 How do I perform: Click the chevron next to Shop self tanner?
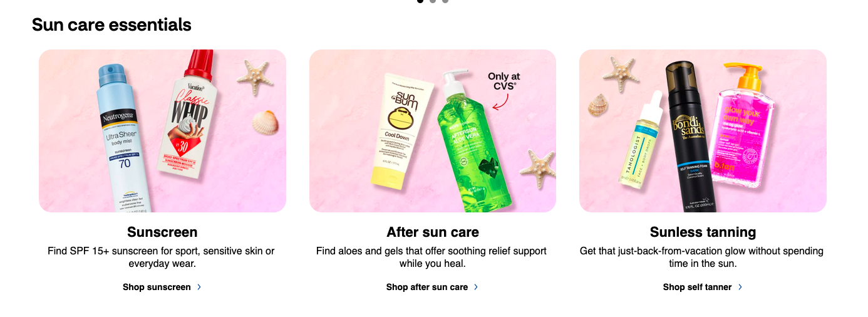point(740,287)
